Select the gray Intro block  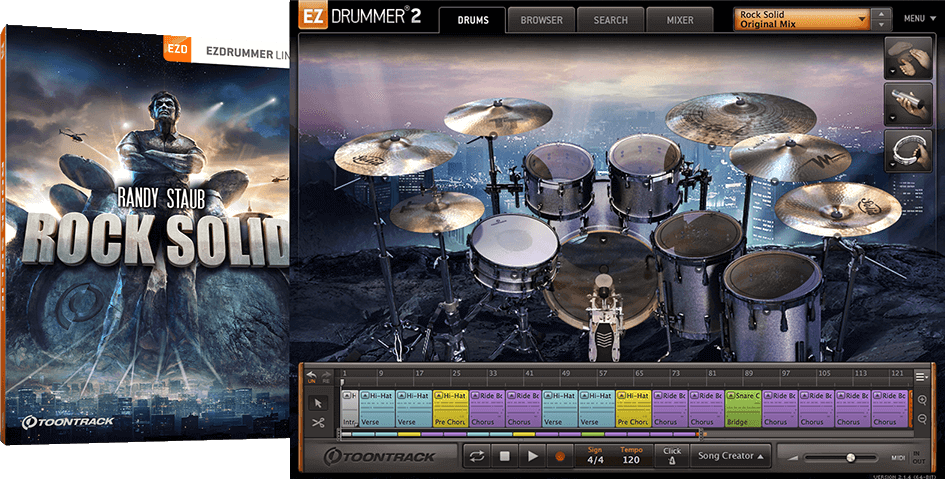350,409
